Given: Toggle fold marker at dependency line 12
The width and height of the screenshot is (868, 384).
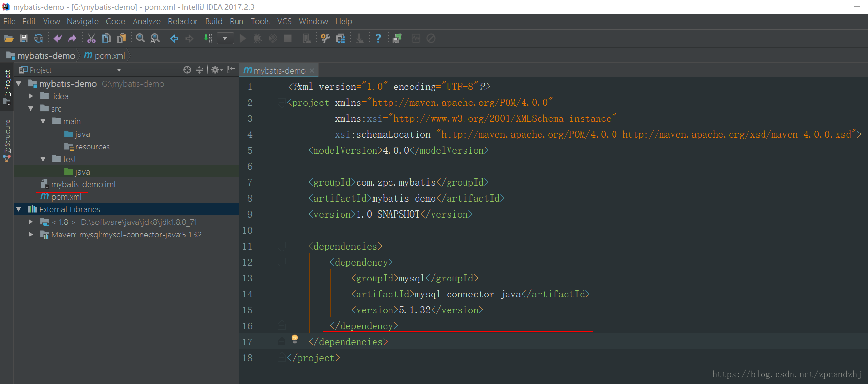Looking at the screenshot, I should click(282, 262).
